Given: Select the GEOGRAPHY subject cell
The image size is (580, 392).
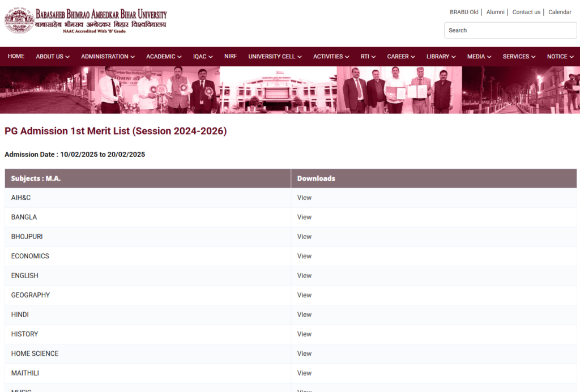Looking at the screenshot, I should (x=148, y=295).
